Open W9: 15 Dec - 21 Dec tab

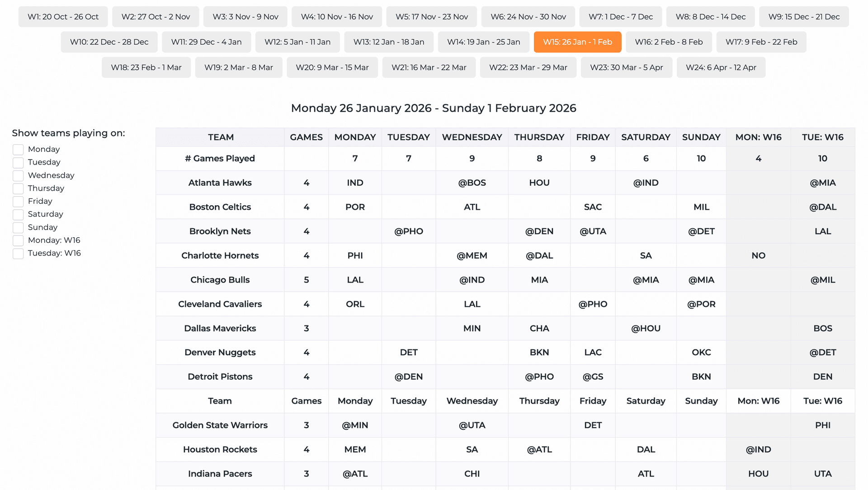(803, 17)
